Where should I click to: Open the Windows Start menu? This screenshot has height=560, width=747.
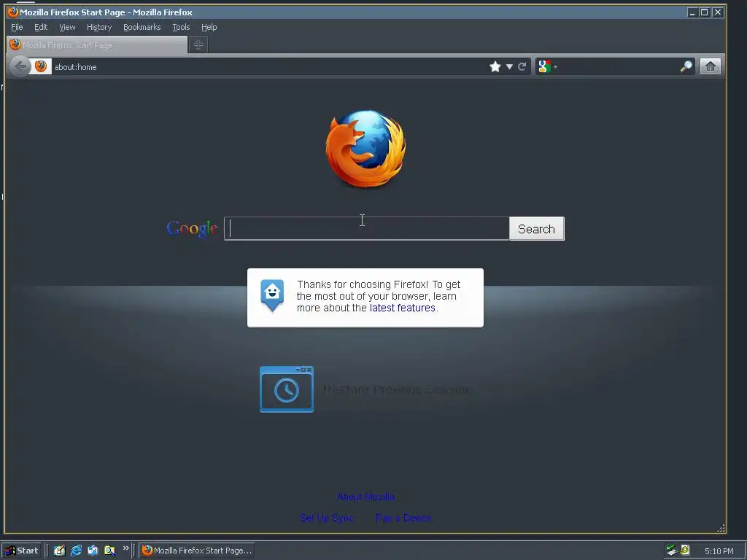click(21, 551)
